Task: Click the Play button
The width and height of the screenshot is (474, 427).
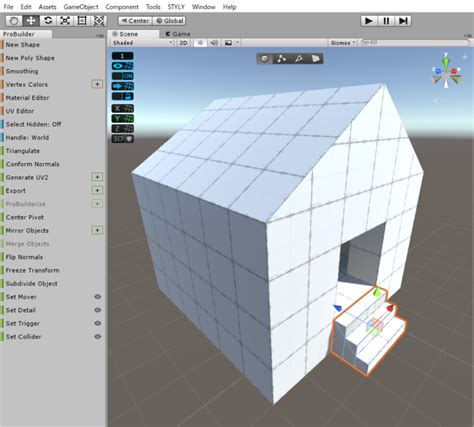Action: (x=369, y=21)
